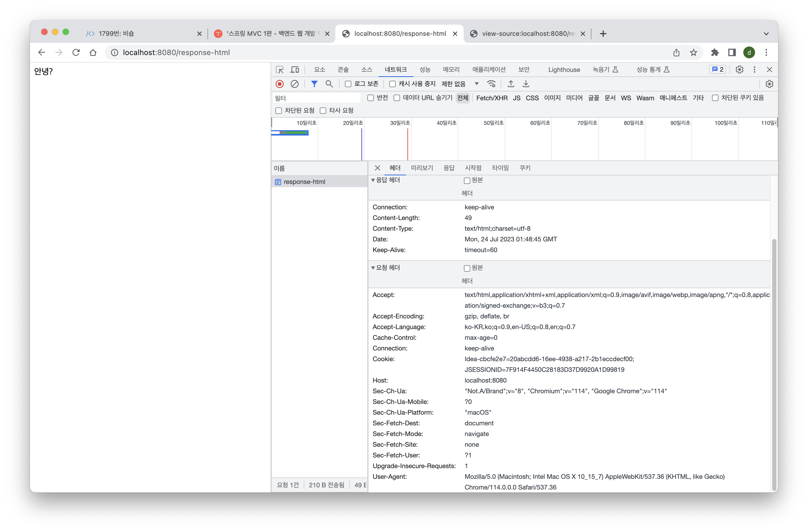Image resolution: width=808 pixels, height=532 pixels.
Task: Click the stop recording network log icon
Action: click(279, 84)
